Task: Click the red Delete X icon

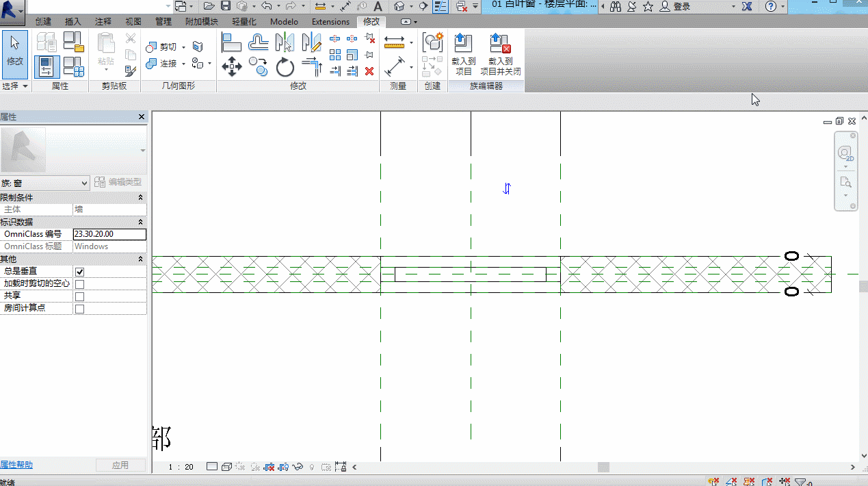Action: (369, 71)
